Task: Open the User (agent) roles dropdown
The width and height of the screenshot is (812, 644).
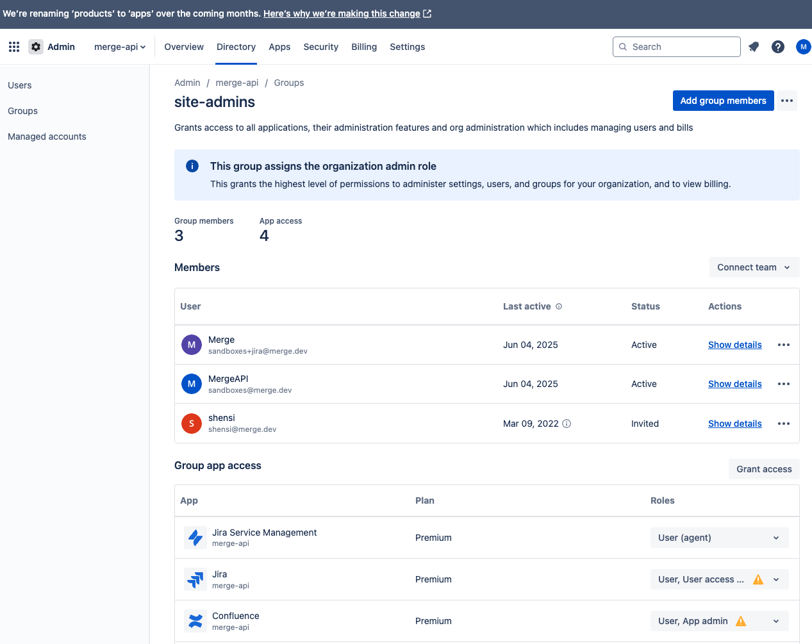Action: (x=719, y=538)
